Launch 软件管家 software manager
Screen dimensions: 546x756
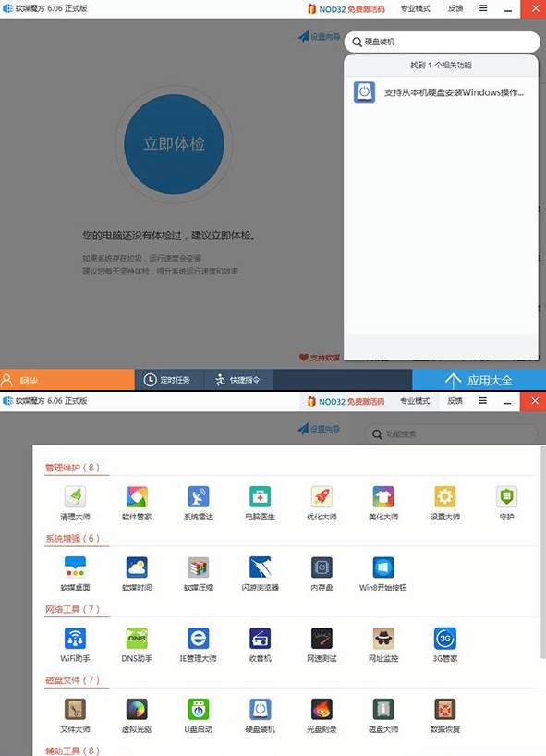[137, 503]
